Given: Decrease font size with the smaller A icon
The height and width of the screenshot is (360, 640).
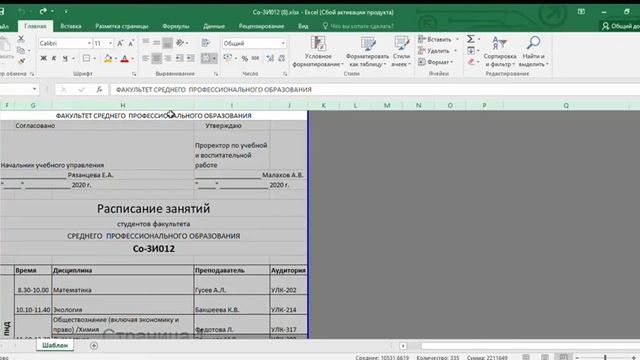Looking at the screenshot, I should [131, 43].
